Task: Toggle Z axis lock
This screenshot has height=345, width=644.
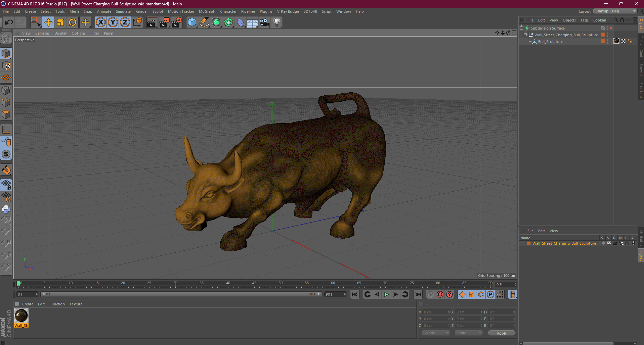Action: click(x=125, y=22)
